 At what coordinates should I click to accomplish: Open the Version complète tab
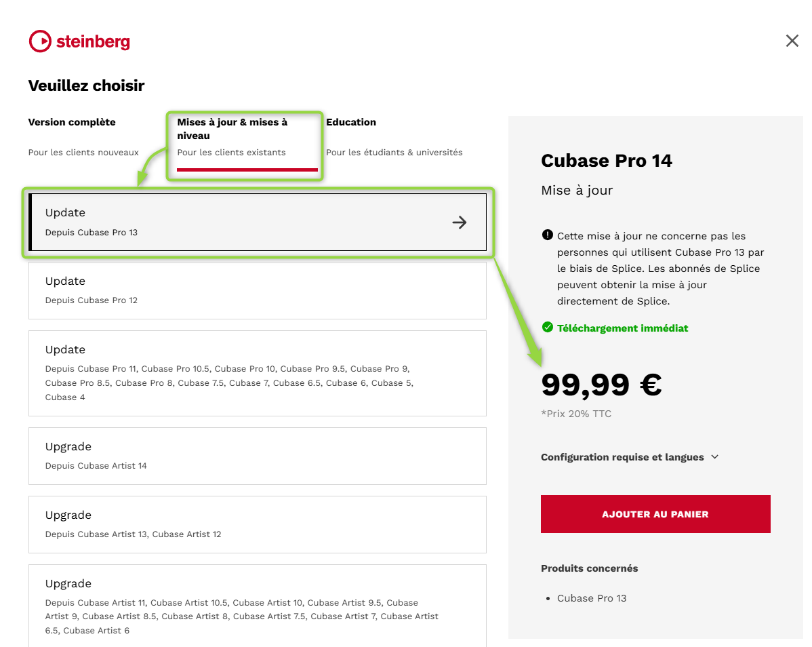pos(83,137)
